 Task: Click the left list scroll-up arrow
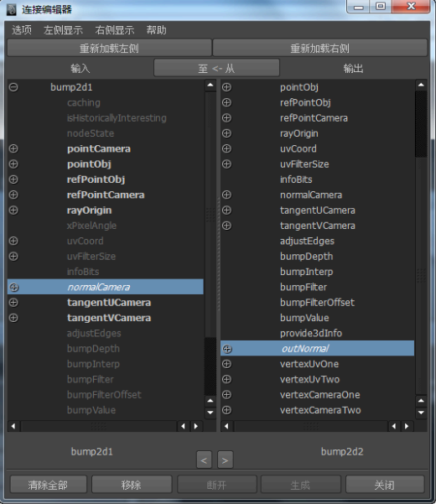pyautogui.click(x=210, y=86)
